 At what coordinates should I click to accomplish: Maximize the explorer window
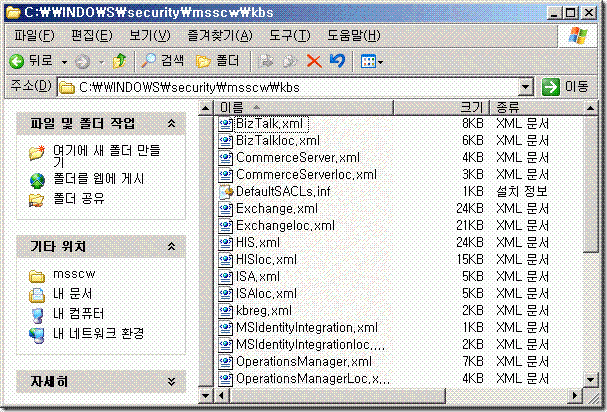click(571, 13)
